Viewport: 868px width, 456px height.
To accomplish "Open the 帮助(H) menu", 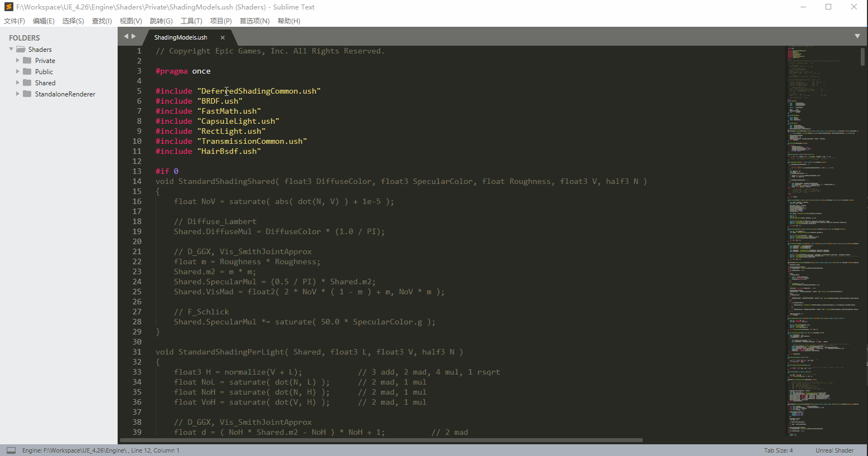I will pos(289,21).
